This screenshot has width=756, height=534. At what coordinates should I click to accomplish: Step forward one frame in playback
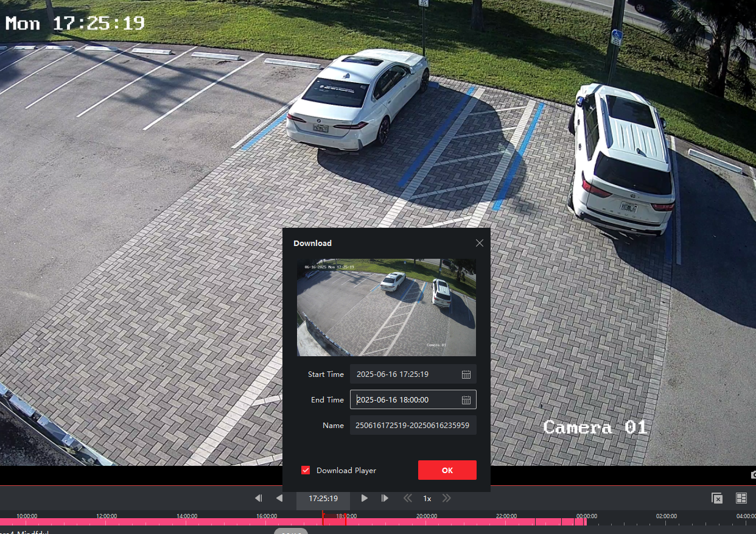pyautogui.click(x=385, y=498)
